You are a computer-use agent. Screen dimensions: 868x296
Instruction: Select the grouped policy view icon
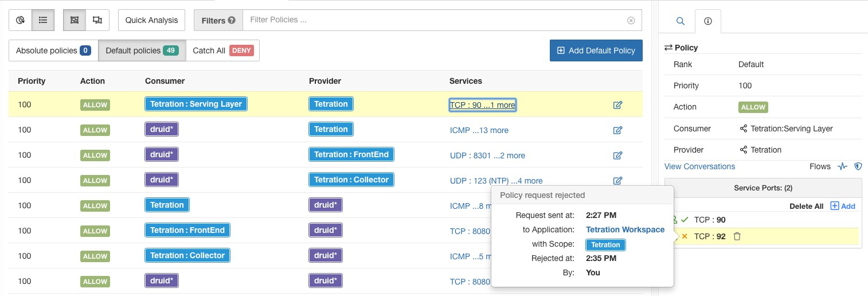click(75, 20)
